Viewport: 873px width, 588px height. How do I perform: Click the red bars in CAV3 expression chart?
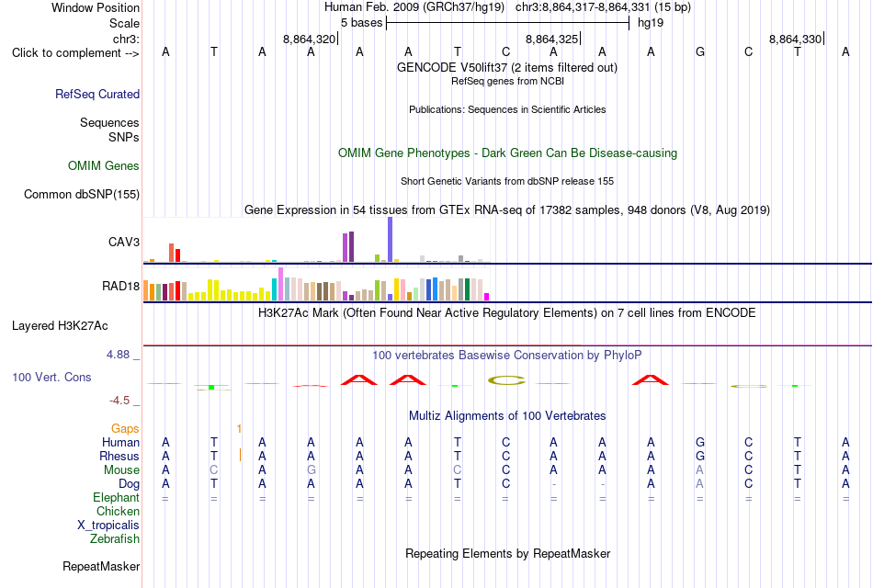coord(175,253)
